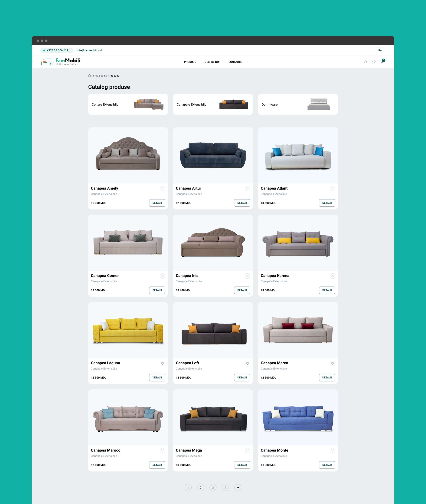Open the search icon in header
This screenshot has height=504, width=426.
click(365, 62)
